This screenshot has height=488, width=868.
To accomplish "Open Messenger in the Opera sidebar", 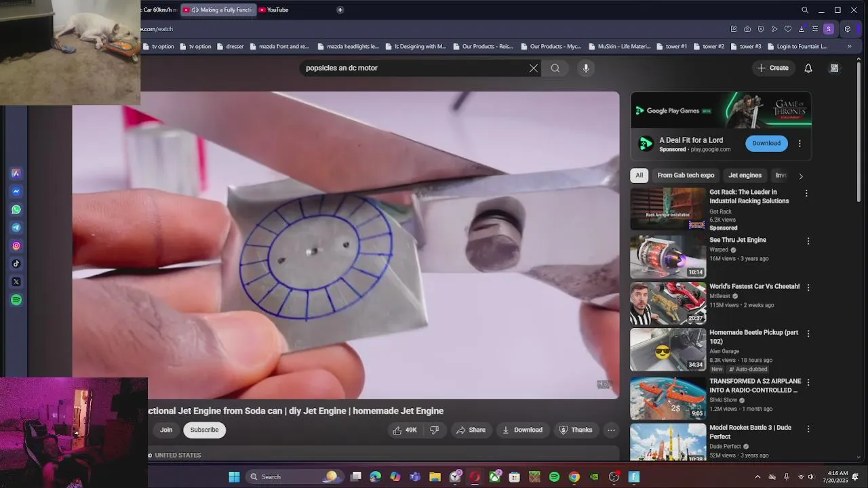I will [x=16, y=192].
